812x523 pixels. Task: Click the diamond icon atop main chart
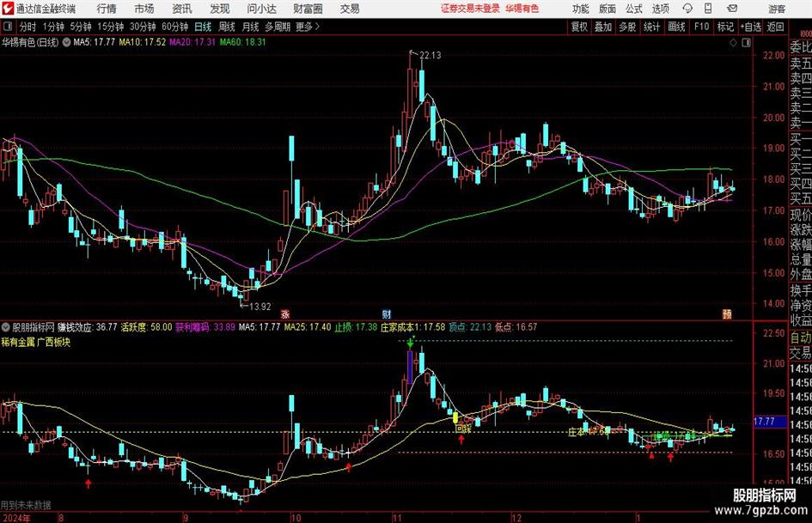coord(733,43)
